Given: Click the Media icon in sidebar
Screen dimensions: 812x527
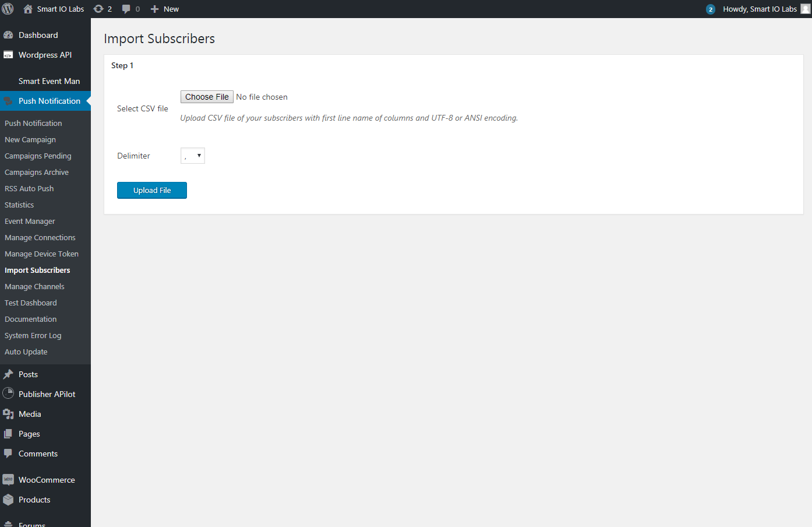Looking at the screenshot, I should 8,414.
